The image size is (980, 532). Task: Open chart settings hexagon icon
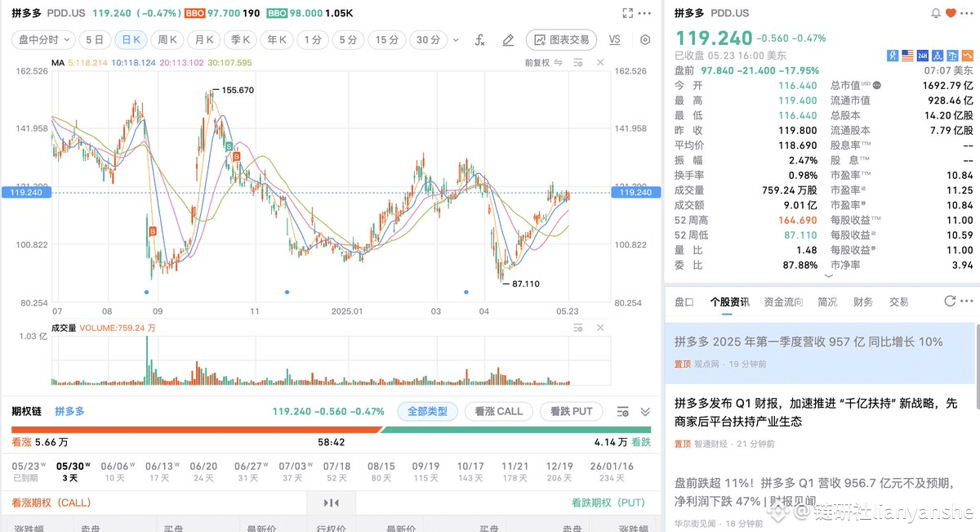[x=645, y=39]
